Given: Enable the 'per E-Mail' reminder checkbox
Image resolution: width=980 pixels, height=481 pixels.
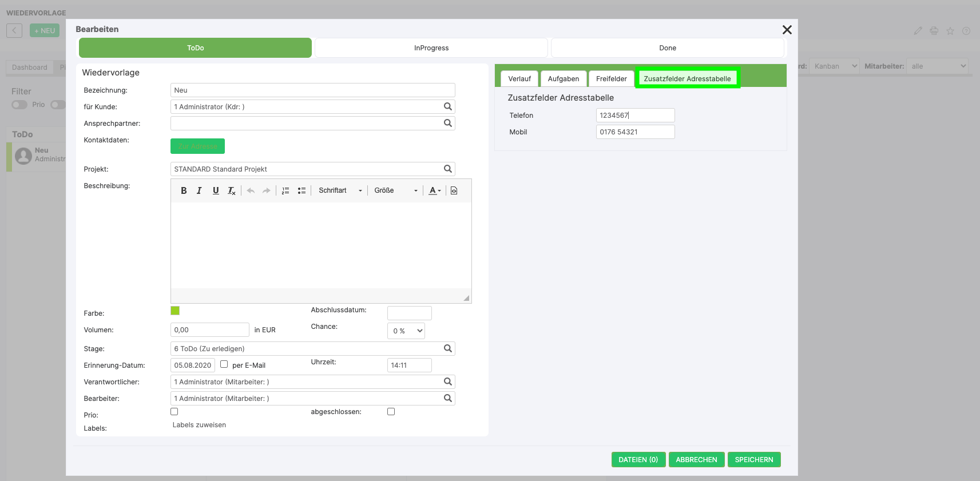Looking at the screenshot, I should pyautogui.click(x=224, y=364).
